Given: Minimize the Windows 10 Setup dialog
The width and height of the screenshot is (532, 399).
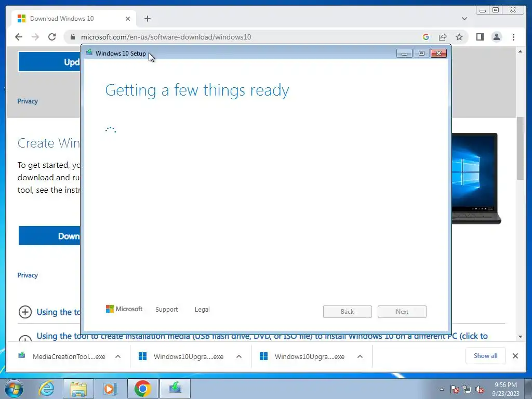Looking at the screenshot, I should click(404, 54).
